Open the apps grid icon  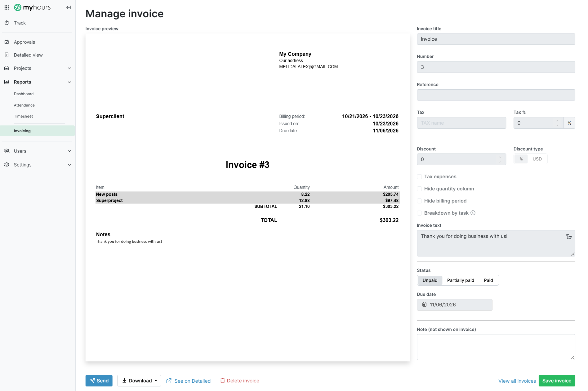pyautogui.click(x=7, y=7)
